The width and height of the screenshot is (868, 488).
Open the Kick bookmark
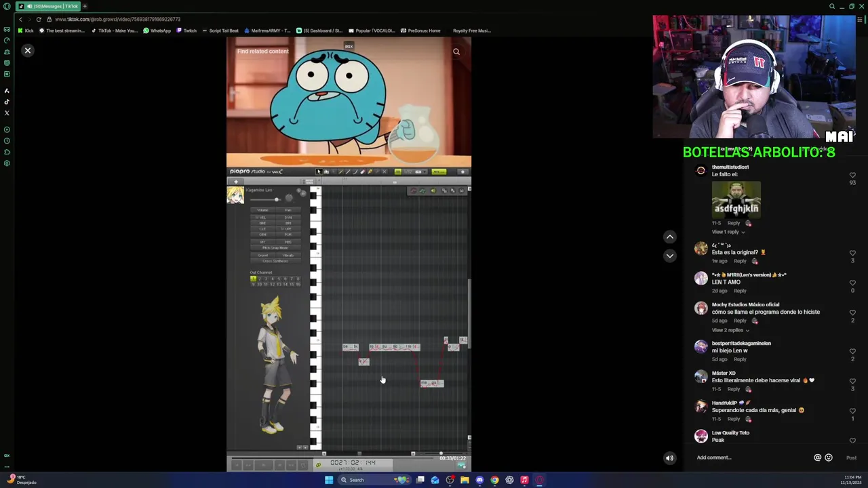click(26, 30)
